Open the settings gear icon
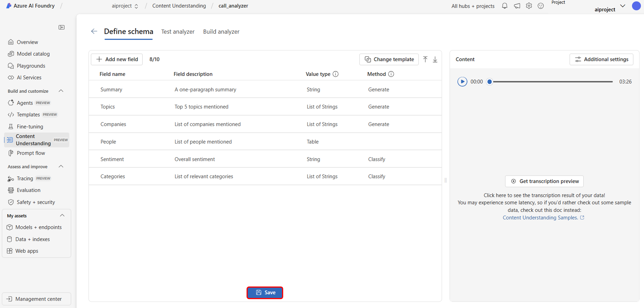 [529, 6]
